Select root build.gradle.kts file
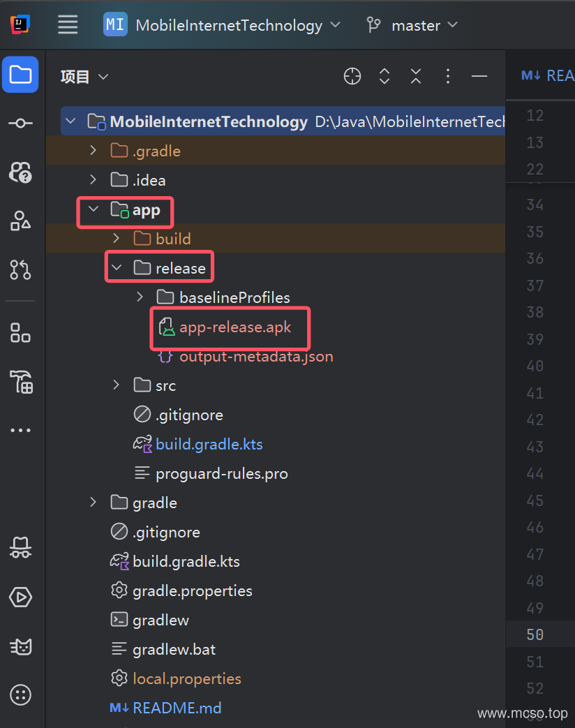This screenshot has height=728, width=575. point(186,562)
